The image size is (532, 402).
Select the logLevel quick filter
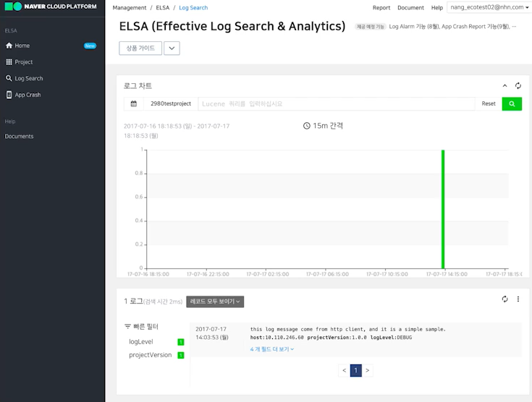[x=141, y=342]
